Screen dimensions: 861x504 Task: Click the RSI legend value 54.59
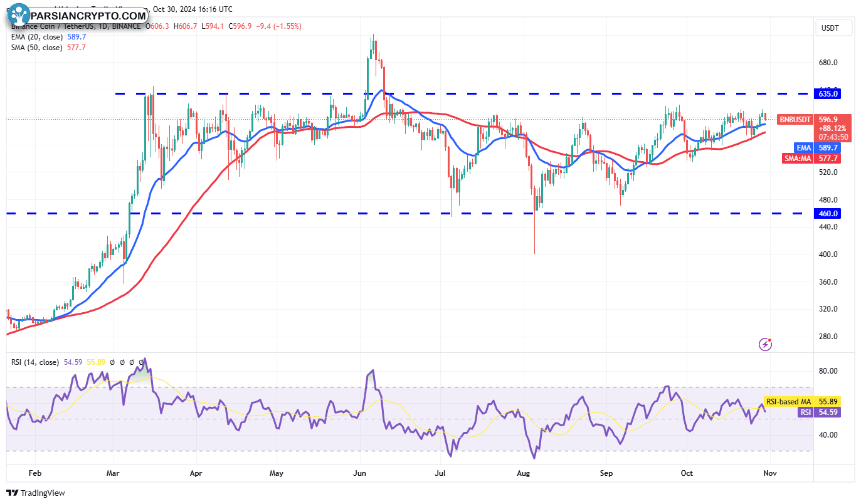tap(74, 362)
